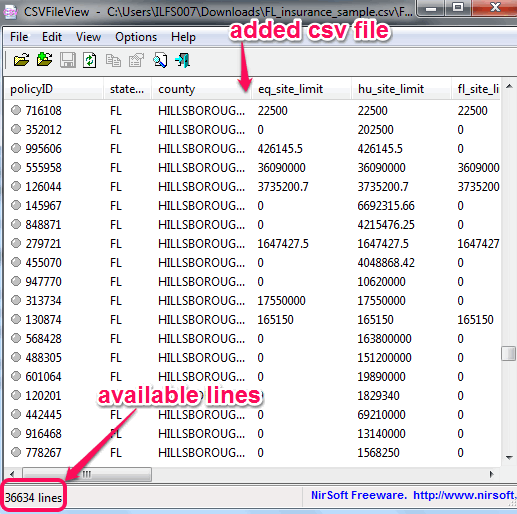517x514 pixels.
Task: Click the Refresh toolbar icon
Action: click(90, 61)
